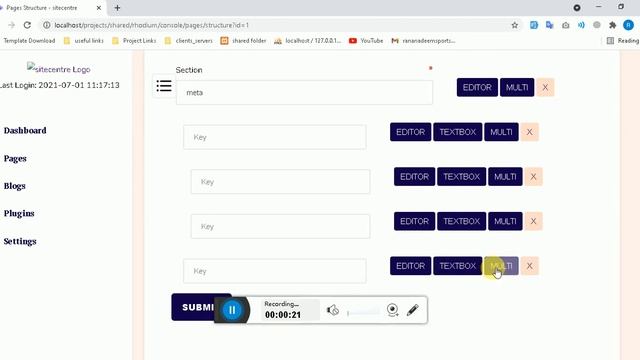Open the Template Download bookmark
The height and width of the screenshot is (360, 640).
[x=29, y=41]
